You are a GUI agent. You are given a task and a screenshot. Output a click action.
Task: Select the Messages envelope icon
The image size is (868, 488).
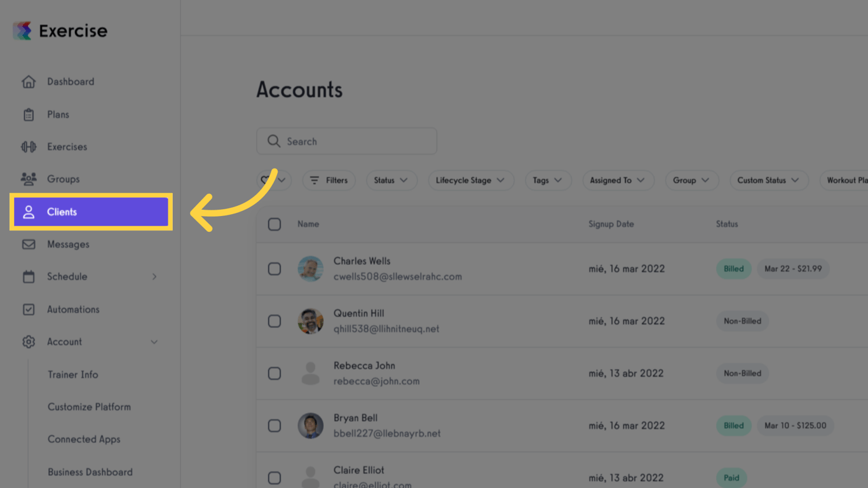(x=29, y=244)
